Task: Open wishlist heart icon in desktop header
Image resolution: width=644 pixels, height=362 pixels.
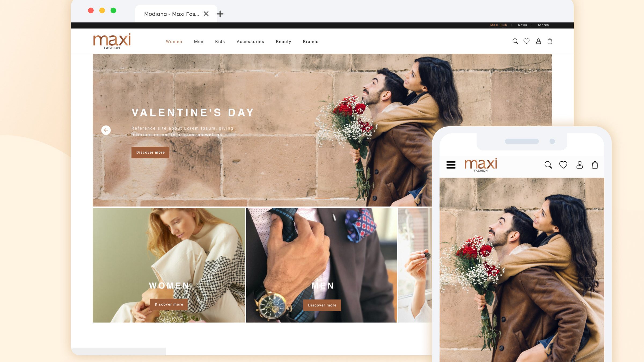Action: (526, 41)
